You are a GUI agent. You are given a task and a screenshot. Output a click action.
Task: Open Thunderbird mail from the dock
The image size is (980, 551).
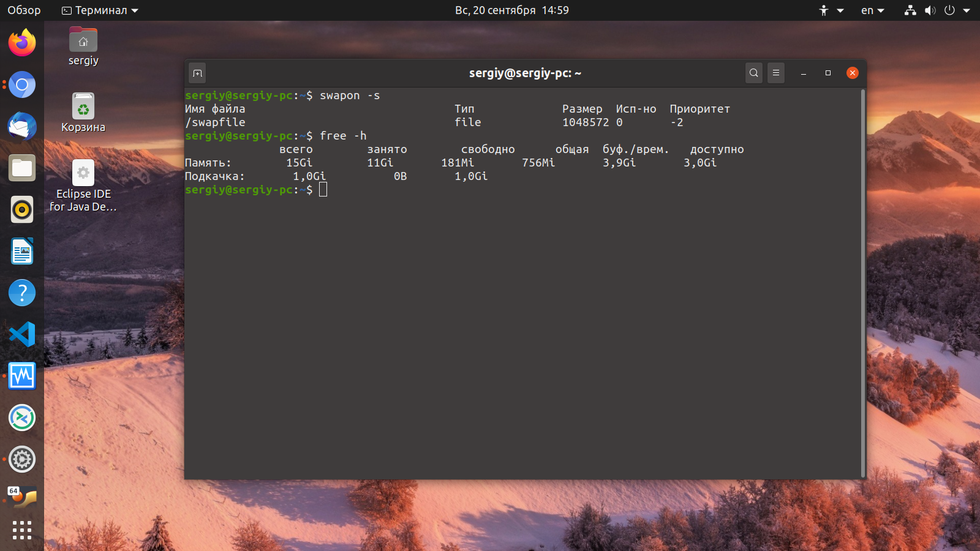click(x=22, y=126)
